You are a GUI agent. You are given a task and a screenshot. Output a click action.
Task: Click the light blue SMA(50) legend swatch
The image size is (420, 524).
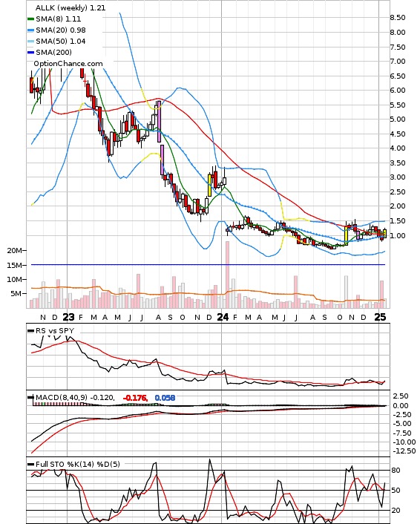tap(30, 41)
